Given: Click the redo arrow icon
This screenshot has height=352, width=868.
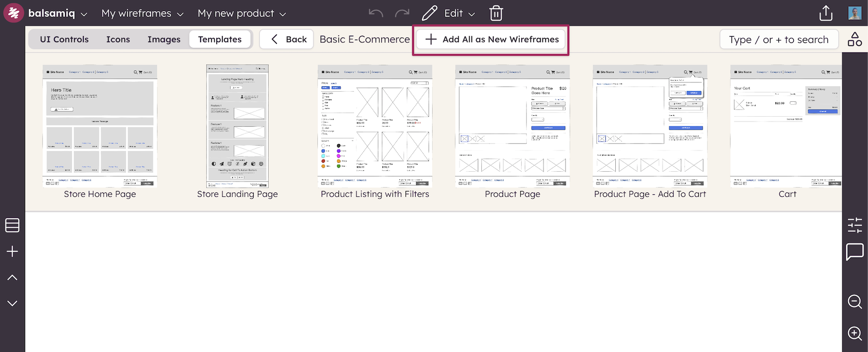Looking at the screenshot, I should [402, 14].
